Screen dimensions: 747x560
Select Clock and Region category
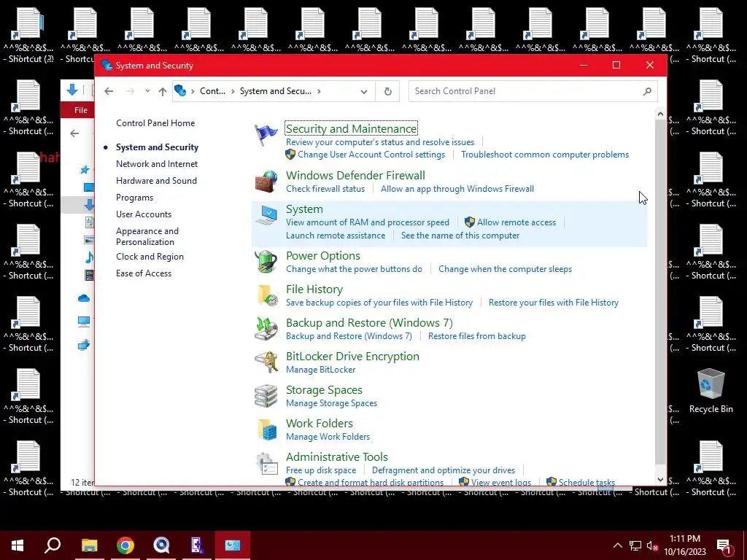[150, 257]
